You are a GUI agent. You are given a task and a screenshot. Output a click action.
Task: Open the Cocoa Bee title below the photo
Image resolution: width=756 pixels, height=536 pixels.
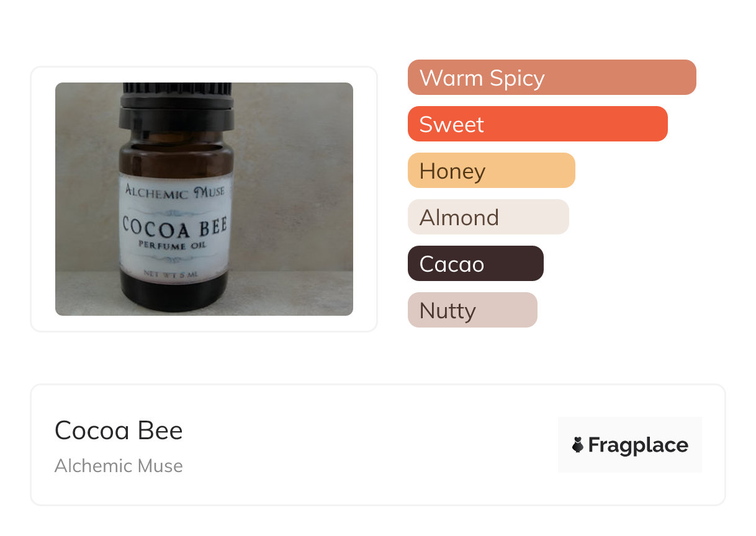pos(119,430)
